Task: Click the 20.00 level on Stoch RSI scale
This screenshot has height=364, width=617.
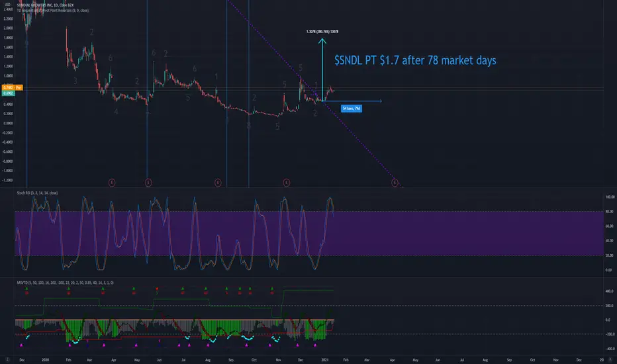Action: pos(610,255)
